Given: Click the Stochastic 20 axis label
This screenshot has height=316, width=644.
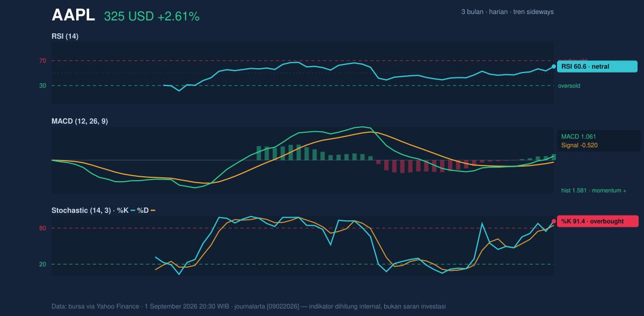Looking at the screenshot, I should click(x=42, y=264).
